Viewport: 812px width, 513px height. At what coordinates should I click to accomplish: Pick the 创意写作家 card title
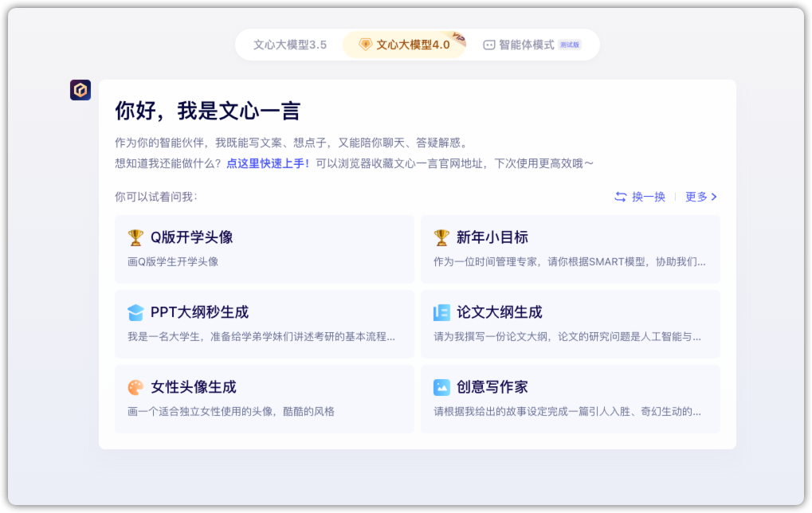pos(492,387)
